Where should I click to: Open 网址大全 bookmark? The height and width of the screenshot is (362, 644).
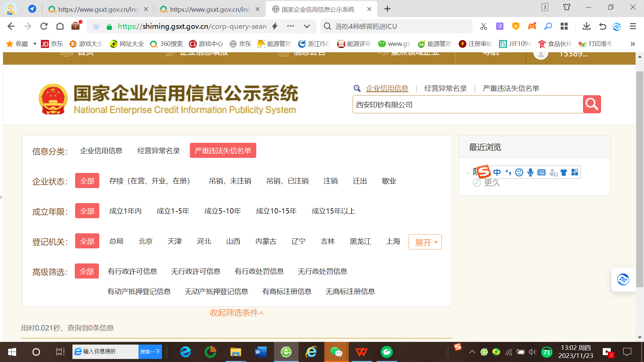coord(127,44)
